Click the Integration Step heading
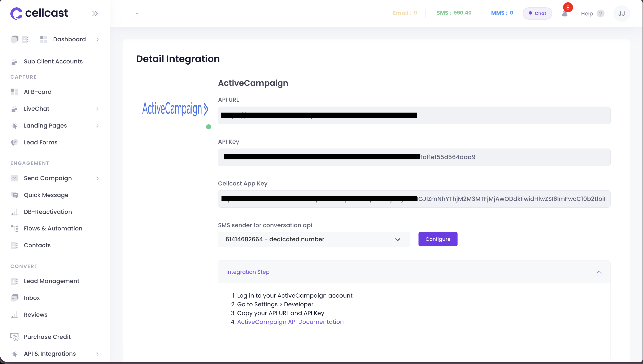The image size is (643, 364). 248,272
